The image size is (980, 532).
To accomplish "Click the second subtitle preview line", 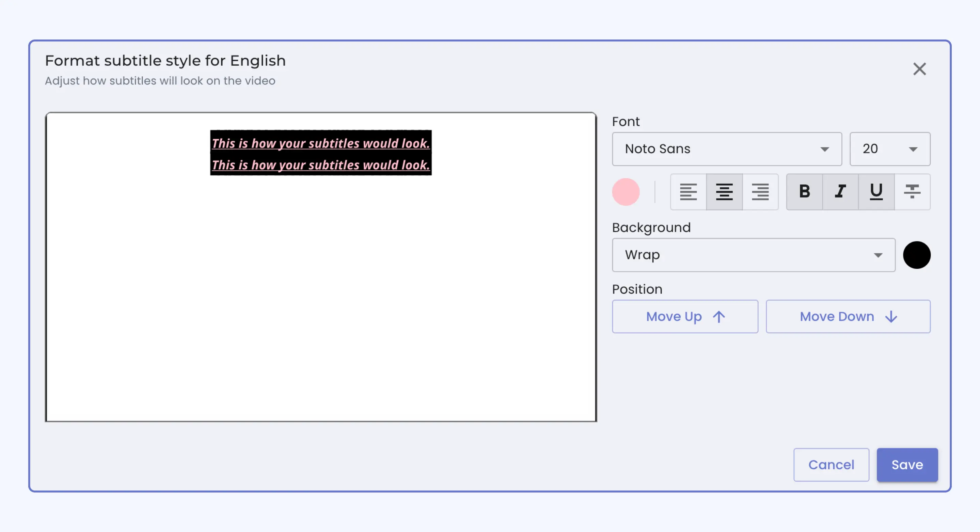I will 321,165.
